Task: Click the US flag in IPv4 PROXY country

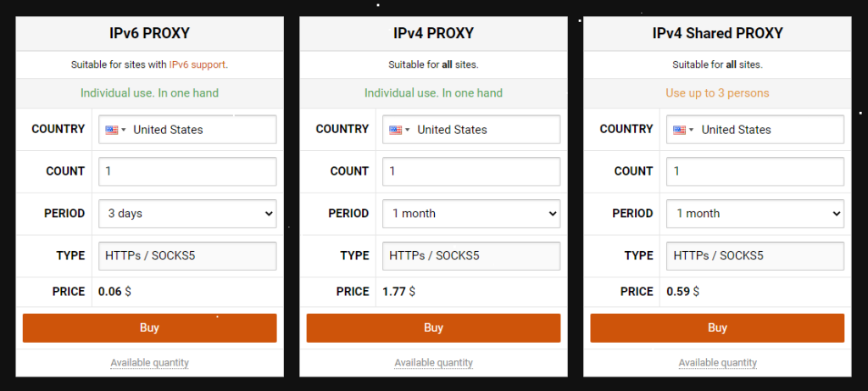Action: [396, 130]
